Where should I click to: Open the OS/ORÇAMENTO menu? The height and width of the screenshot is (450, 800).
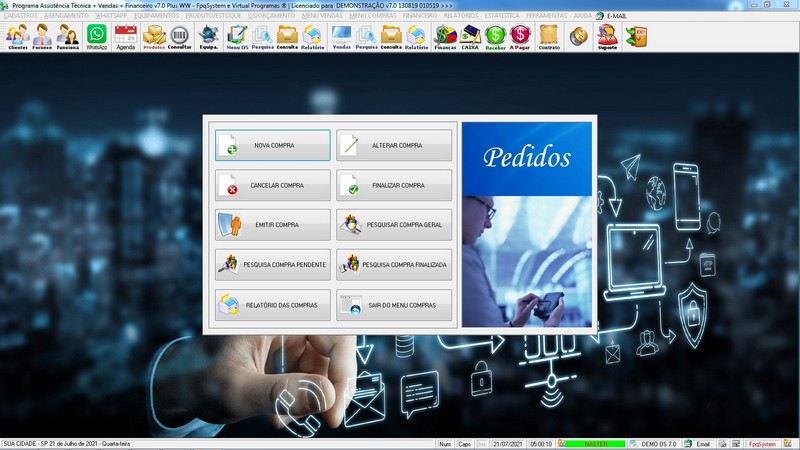point(271,16)
